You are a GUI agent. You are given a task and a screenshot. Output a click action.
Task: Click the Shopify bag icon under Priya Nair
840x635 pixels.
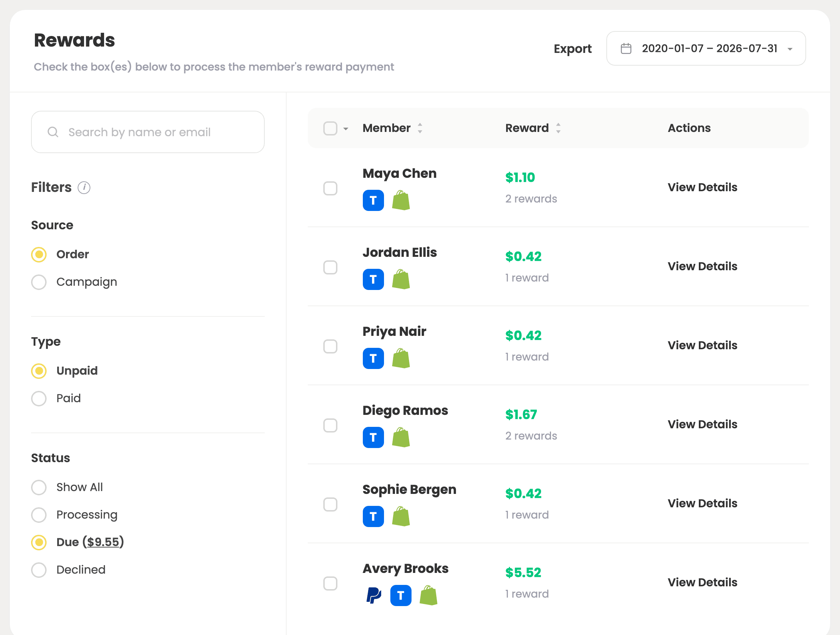(401, 358)
